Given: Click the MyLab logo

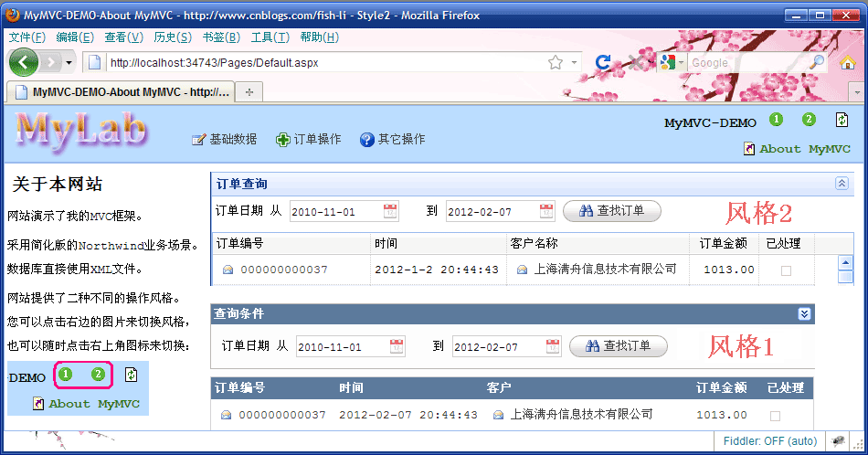Looking at the screenshot, I should click(x=81, y=132).
